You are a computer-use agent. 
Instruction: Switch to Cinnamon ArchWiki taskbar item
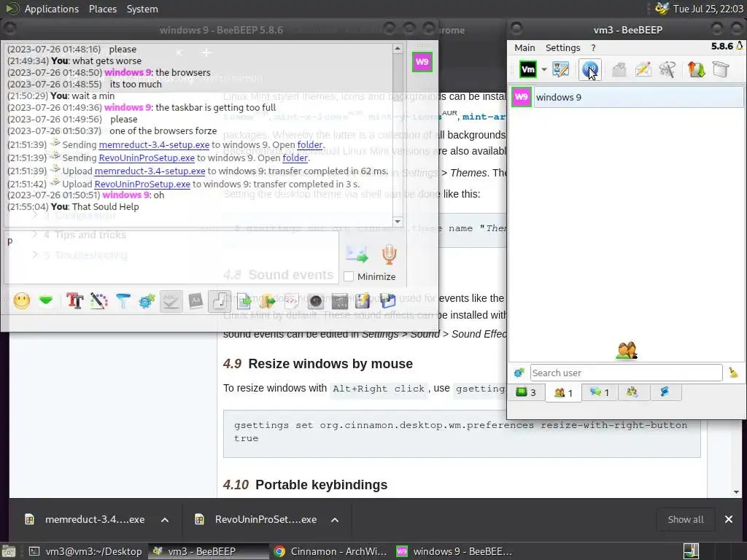click(330, 551)
